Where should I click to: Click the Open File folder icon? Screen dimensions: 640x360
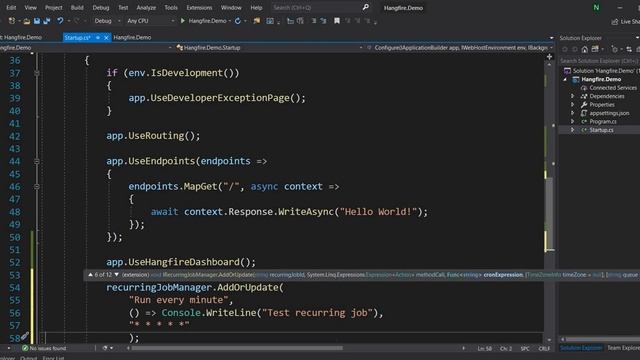click(x=27, y=21)
